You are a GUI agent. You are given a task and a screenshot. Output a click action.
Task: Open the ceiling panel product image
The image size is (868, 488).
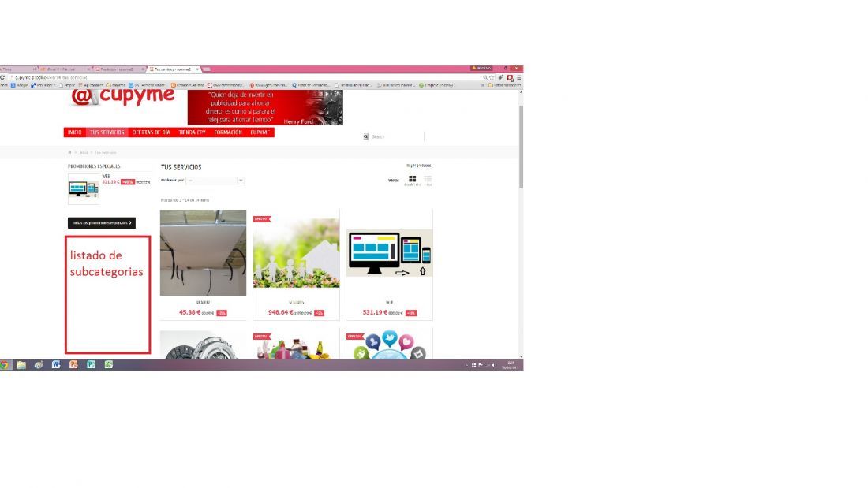[x=203, y=253]
